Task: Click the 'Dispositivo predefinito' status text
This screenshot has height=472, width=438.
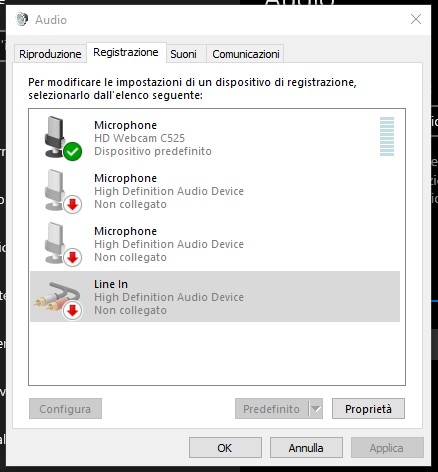Action: (153, 151)
